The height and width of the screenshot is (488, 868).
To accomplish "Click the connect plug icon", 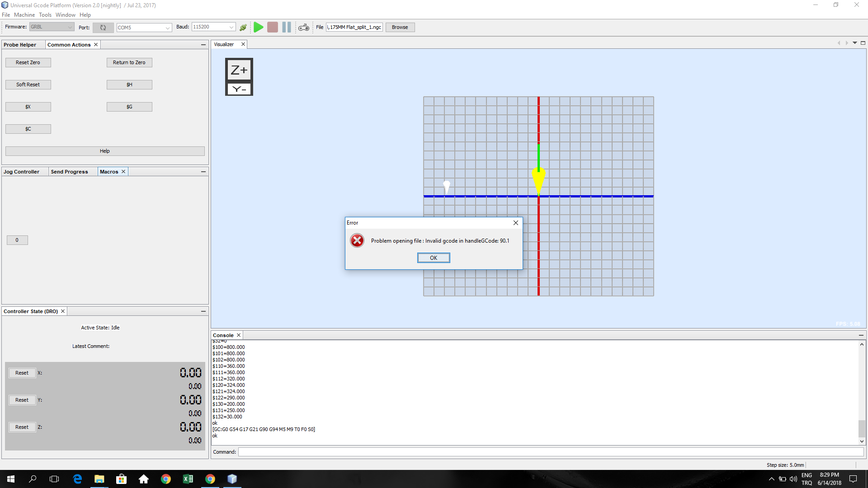I will (x=243, y=28).
